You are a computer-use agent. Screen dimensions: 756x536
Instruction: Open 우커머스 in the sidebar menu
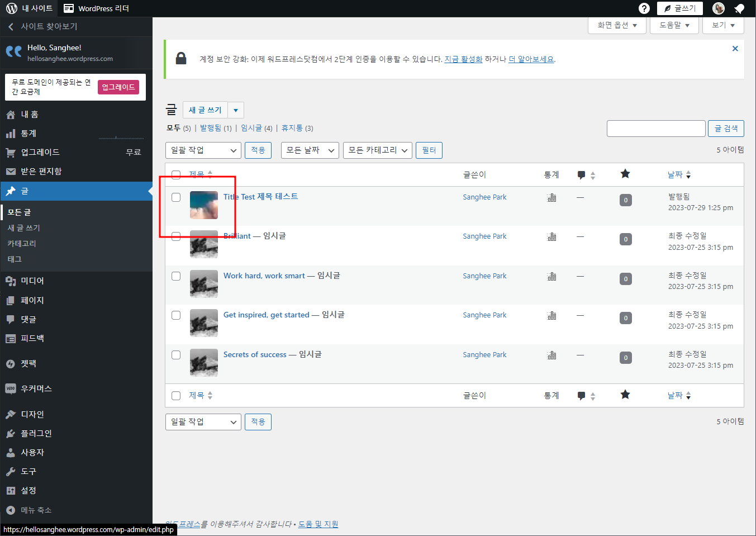click(76, 388)
